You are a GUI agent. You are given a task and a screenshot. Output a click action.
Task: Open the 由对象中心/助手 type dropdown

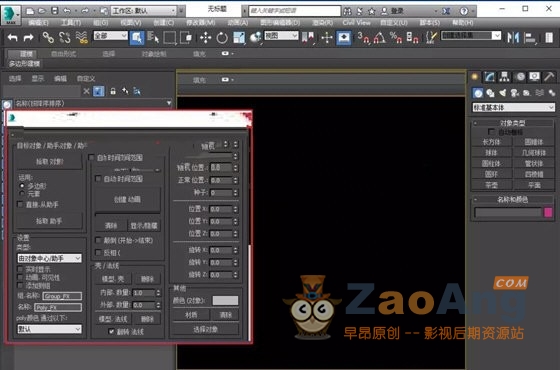tap(50, 258)
